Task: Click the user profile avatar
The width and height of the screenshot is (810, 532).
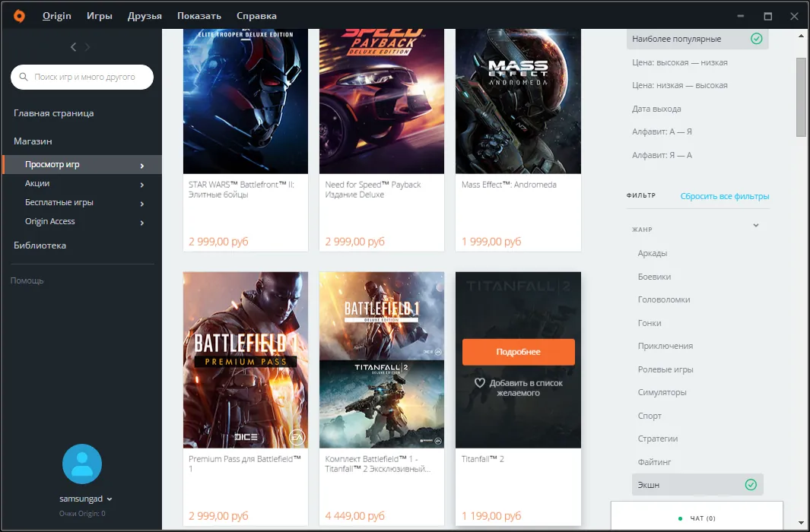Action: pyautogui.click(x=82, y=464)
